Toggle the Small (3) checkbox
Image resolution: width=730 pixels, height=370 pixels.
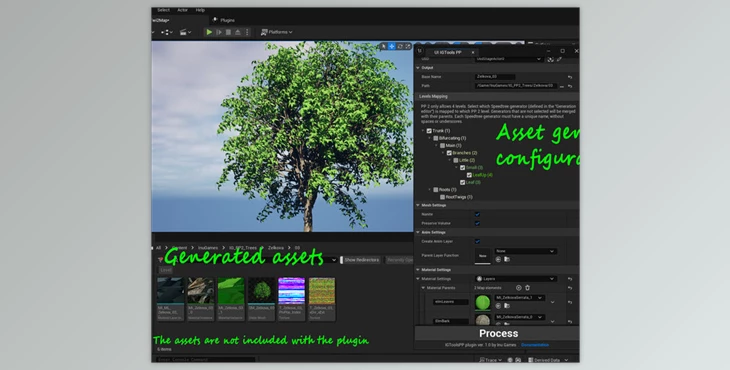point(462,168)
